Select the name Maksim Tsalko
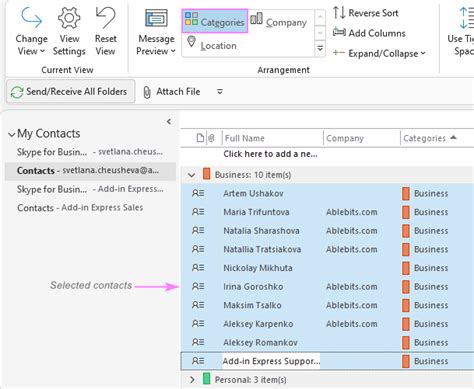This screenshot has width=474, height=389. coord(252,305)
